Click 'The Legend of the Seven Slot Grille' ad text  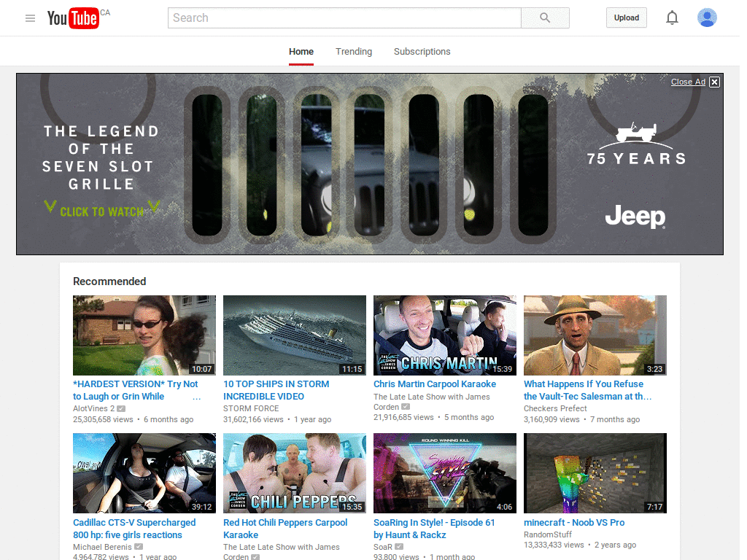tap(101, 157)
